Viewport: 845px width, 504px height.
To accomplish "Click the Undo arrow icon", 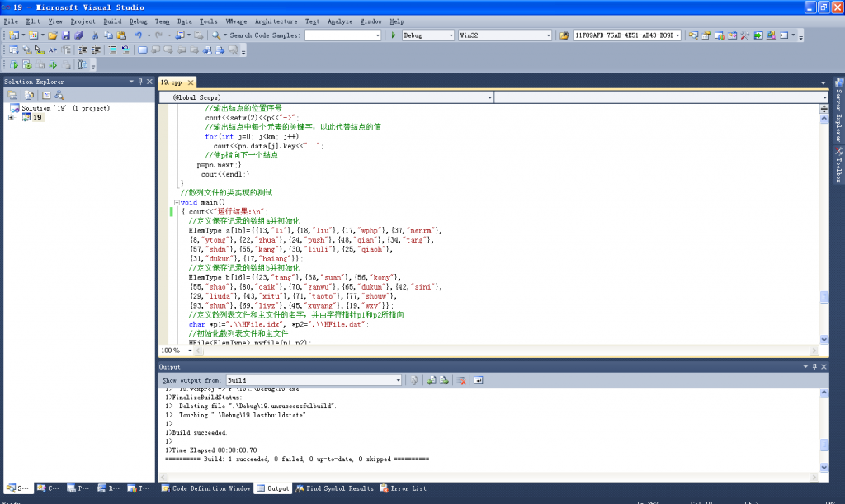I will (138, 35).
